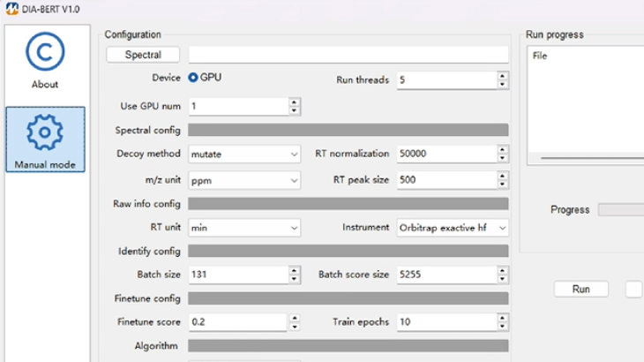Increase the Use GPU num value
This screenshot has width=644, height=362.
click(x=294, y=102)
